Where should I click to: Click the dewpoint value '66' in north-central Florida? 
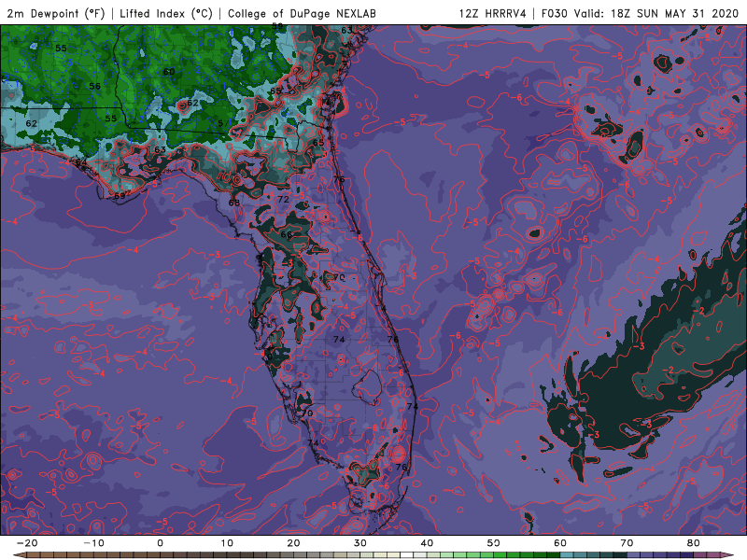[x=287, y=235]
